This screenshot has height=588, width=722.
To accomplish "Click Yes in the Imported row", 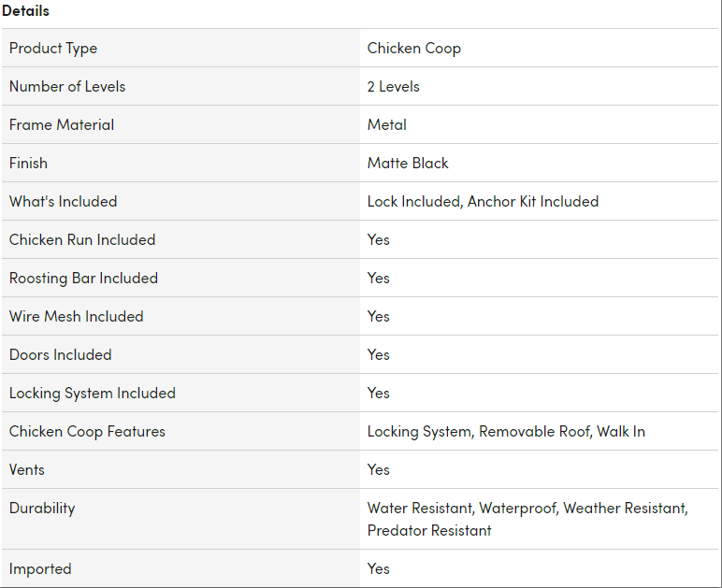I will click(378, 568).
